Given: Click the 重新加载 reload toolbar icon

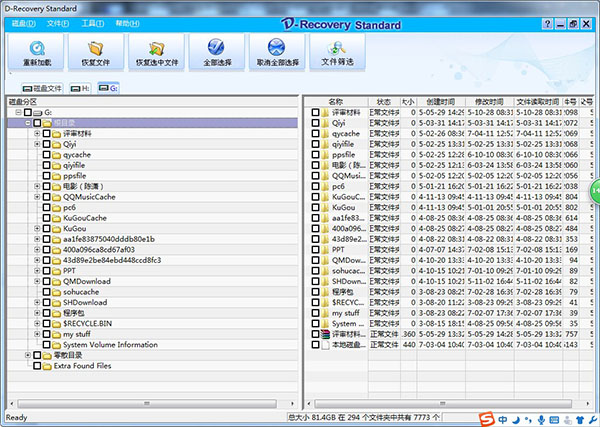Looking at the screenshot, I should tap(37, 48).
